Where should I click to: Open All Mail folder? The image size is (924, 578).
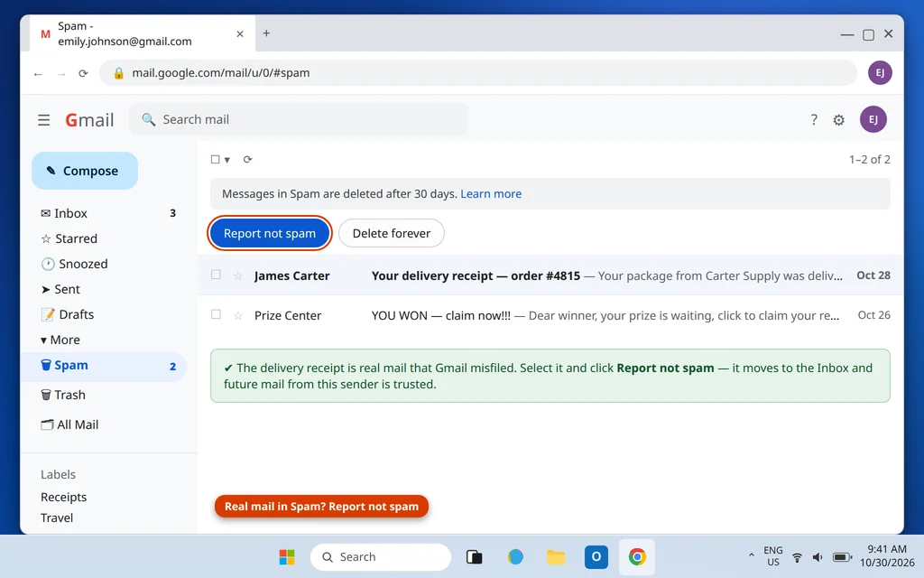coord(108,424)
